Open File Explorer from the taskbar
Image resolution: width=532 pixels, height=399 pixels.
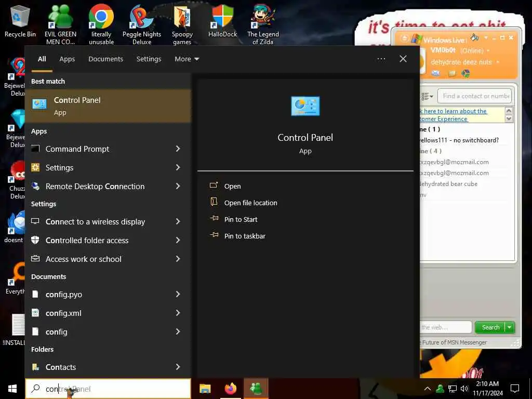pos(205,389)
